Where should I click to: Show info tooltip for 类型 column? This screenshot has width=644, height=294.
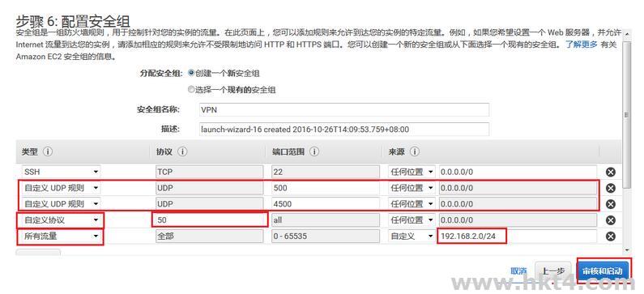pos(48,152)
